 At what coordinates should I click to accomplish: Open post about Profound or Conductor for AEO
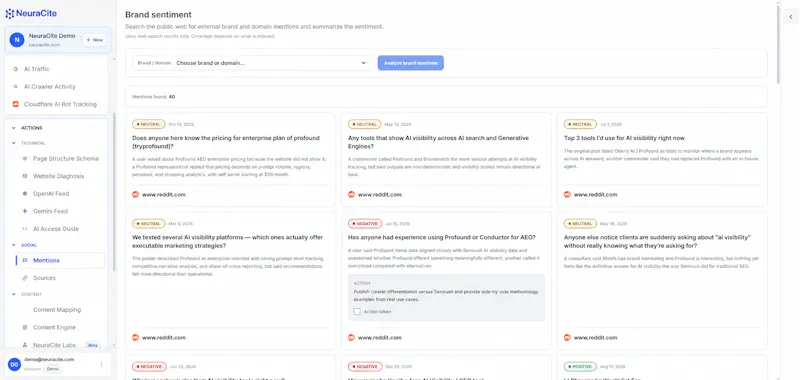coord(442,237)
